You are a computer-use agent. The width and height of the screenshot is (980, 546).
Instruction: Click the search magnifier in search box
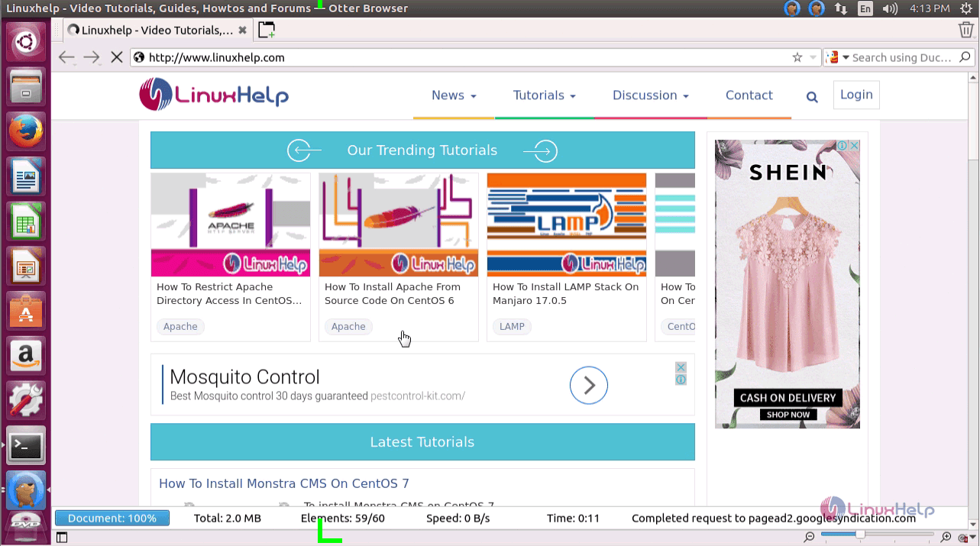click(965, 57)
